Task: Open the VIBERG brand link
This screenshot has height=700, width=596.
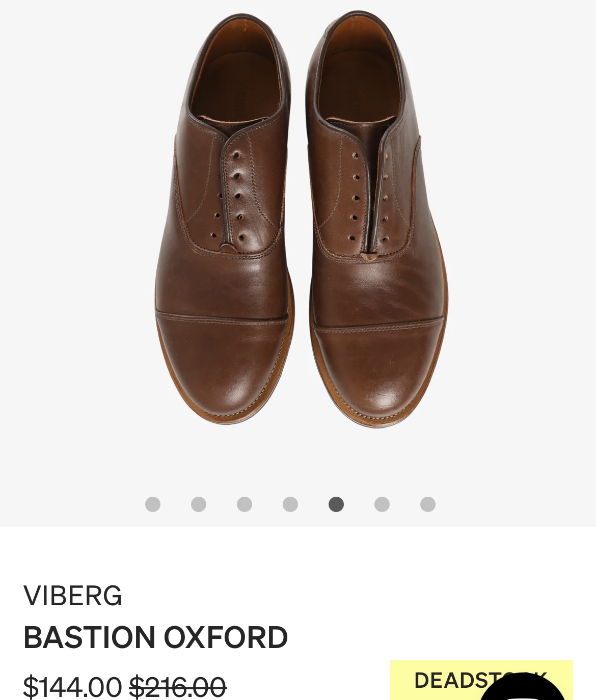Action: pos(73,596)
